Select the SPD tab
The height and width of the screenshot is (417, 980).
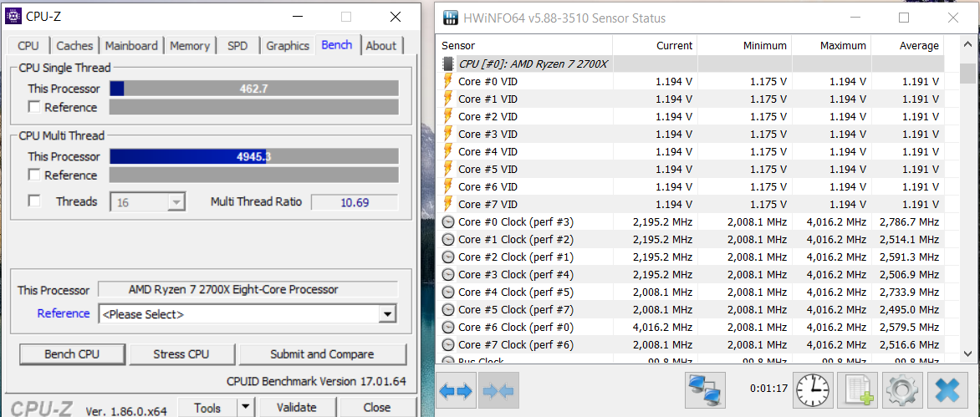[237, 46]
